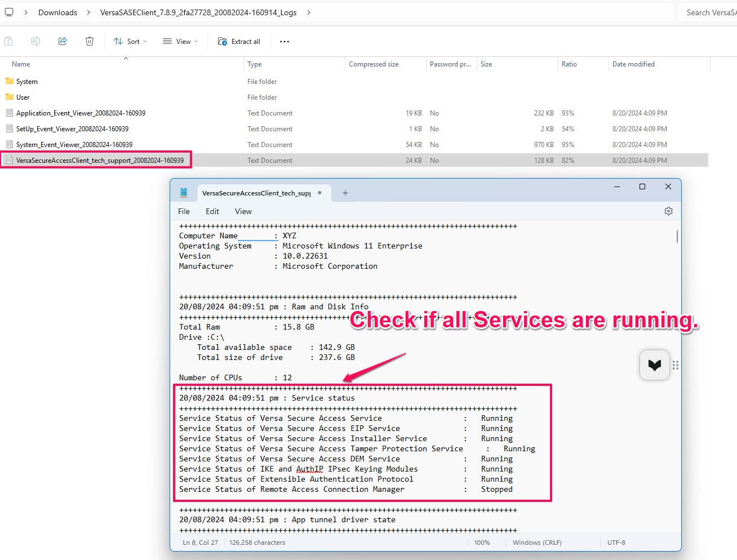This screenshot has width=737, height=560.
Task: Sort by Password protected column header
Action: (x=451, y=64)
